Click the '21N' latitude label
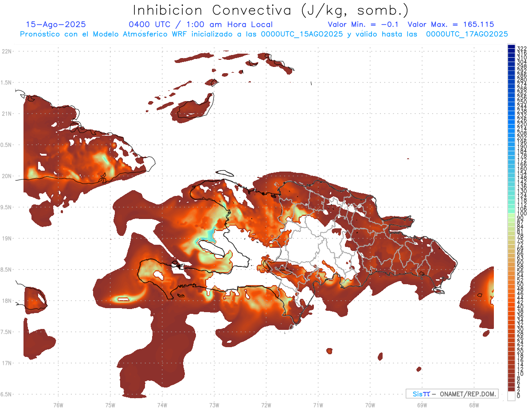Screen dimensions: 532x411 (7, 114)
